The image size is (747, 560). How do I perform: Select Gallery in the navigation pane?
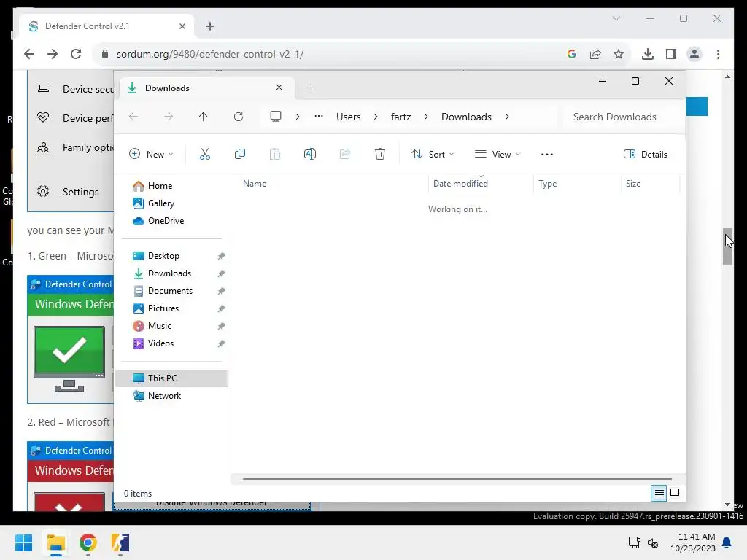pos(172,203)
